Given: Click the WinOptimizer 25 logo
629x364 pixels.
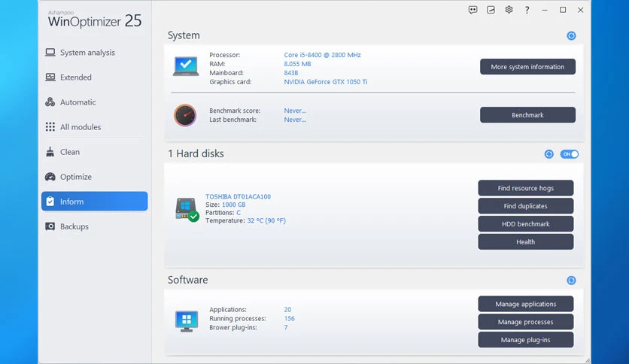Looking at the screenshot, I should (95, 20).
